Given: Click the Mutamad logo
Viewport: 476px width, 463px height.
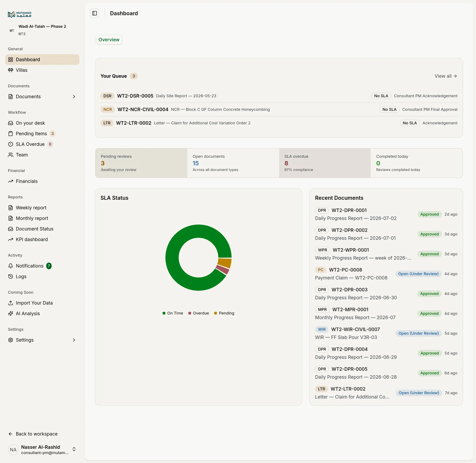Looking at the screenshot, I should (x=20, y=14).
